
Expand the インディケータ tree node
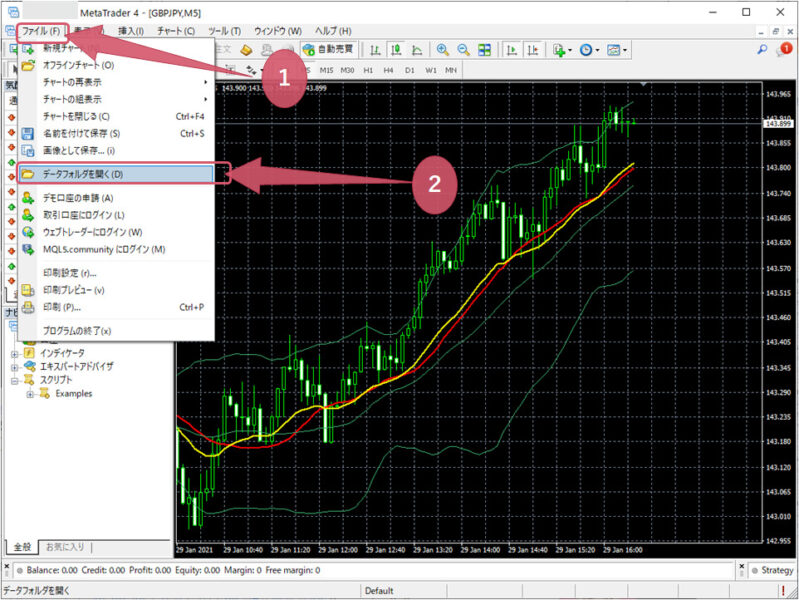point(15,353)
